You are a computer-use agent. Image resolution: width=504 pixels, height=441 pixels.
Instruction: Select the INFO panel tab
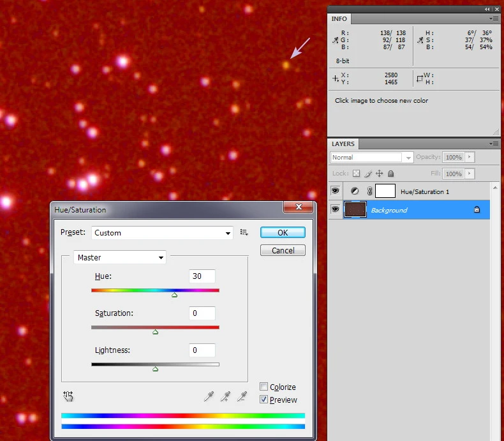(x=339, y=19)
